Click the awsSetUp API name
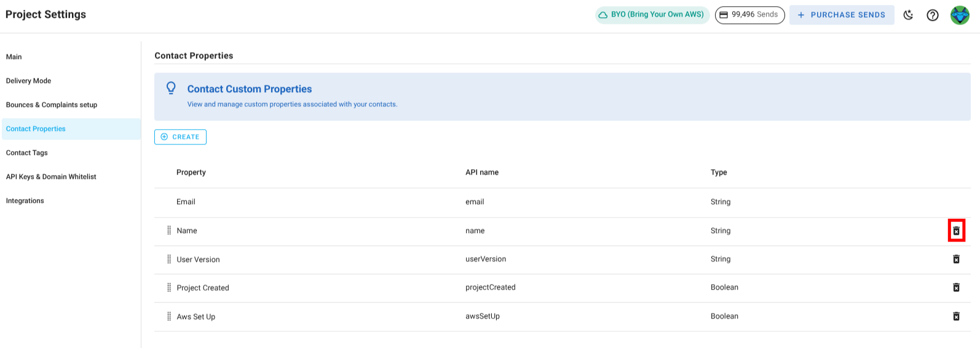The image size is (980, 348). [483, 316]
